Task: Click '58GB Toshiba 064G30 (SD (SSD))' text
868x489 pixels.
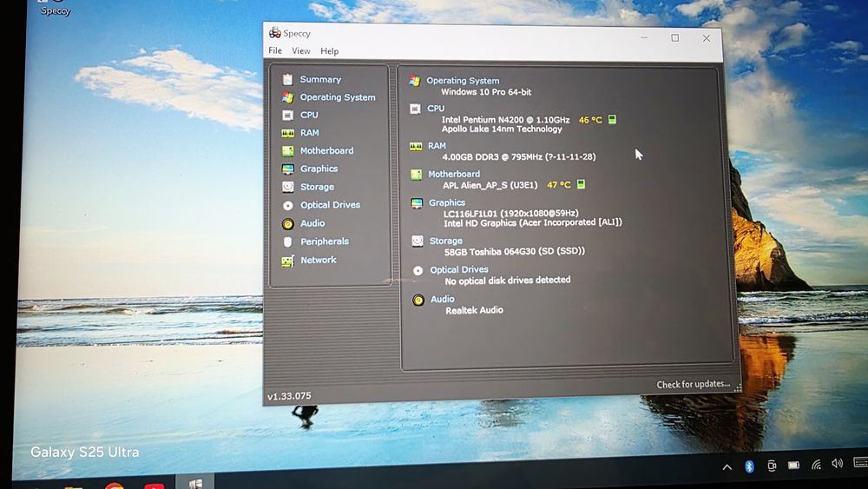Action: [514, 251]
